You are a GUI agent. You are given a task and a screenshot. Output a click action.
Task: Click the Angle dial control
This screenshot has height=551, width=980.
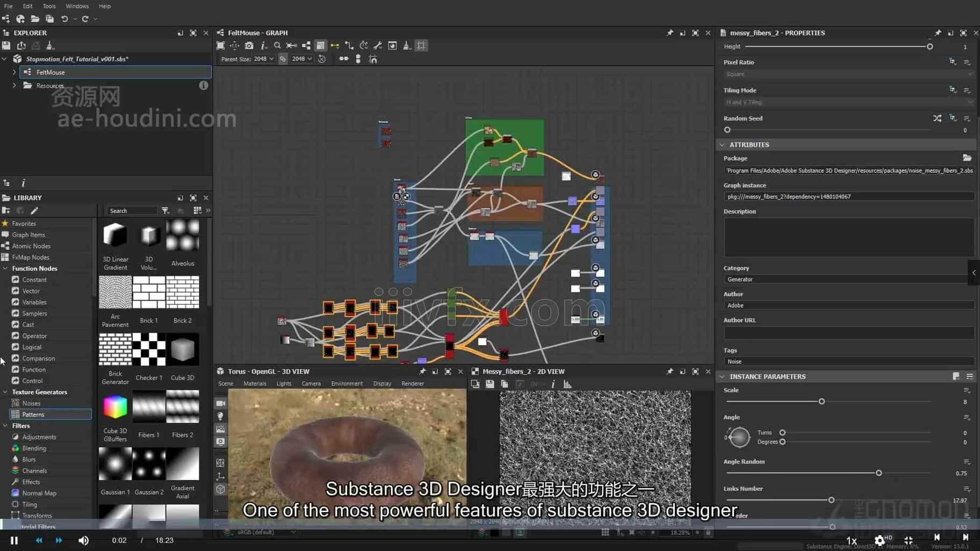739,437
